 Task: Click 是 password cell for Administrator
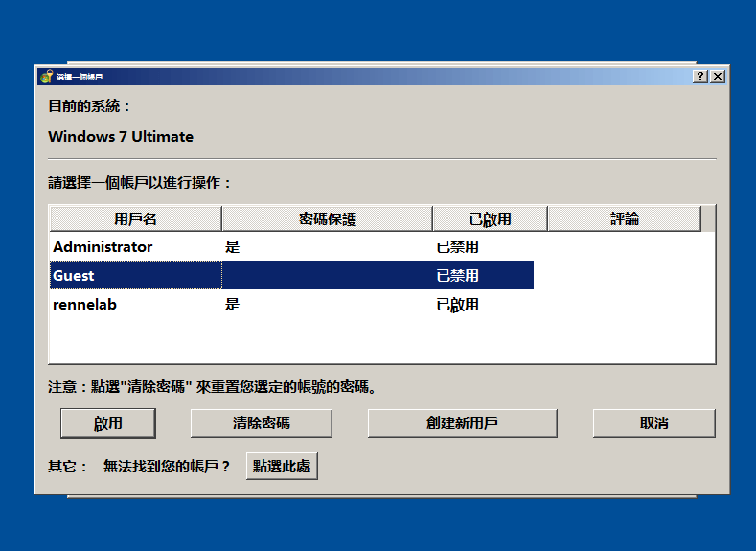tap(233, 247)
